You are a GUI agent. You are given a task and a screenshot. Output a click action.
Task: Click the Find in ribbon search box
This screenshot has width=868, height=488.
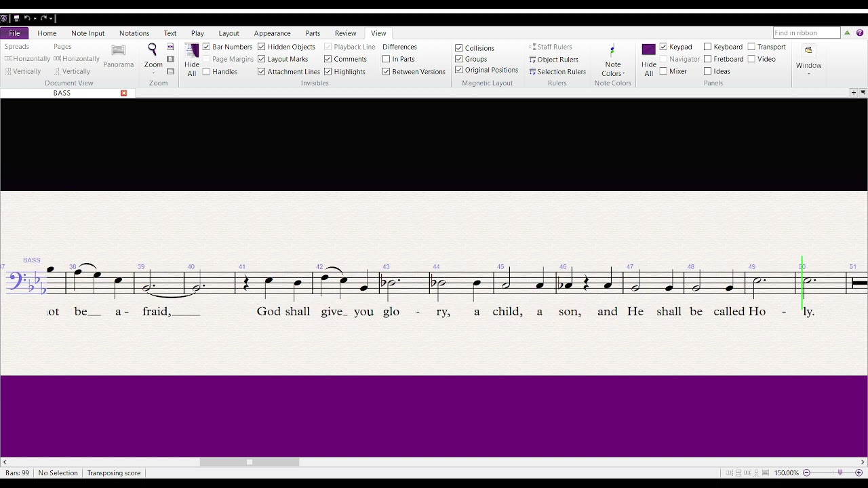pos(807,33)
